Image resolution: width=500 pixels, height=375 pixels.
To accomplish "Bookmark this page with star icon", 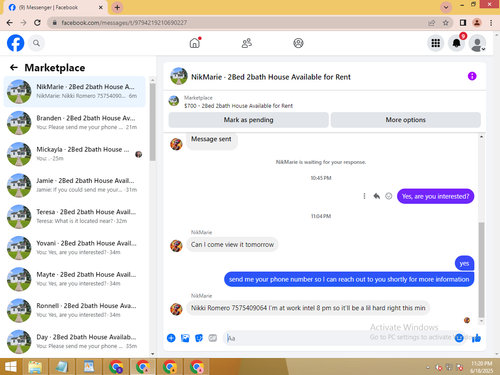I will point(445,23).
